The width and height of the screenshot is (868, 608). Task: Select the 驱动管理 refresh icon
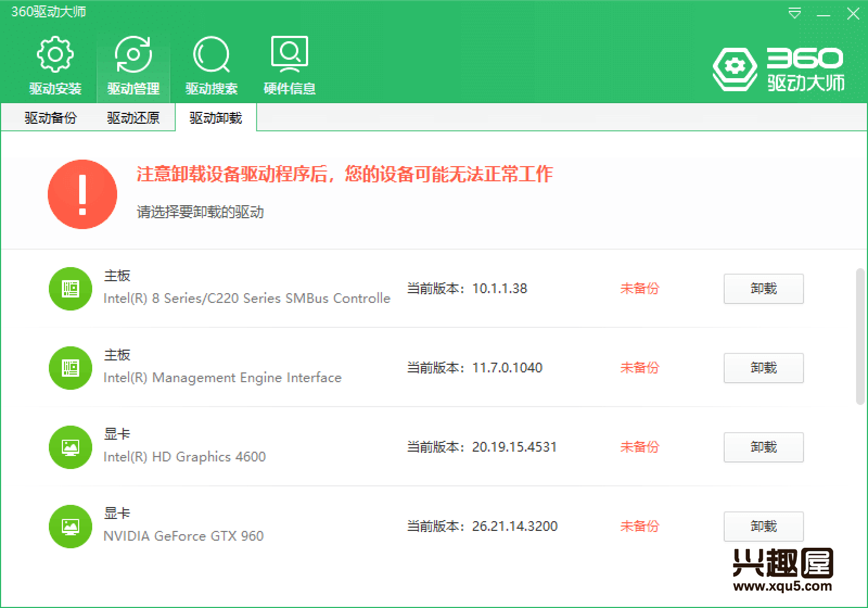(x=133, y=55)
